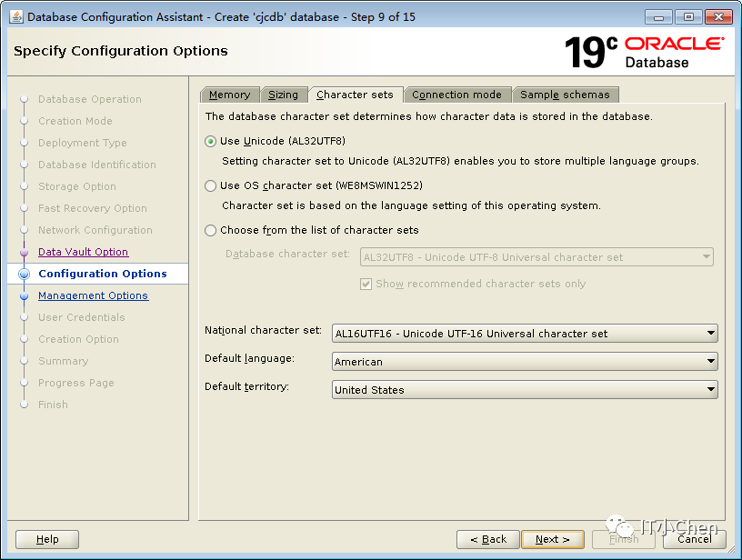Click the Data Vault Option step bullet icon

(x=25, y=253)
